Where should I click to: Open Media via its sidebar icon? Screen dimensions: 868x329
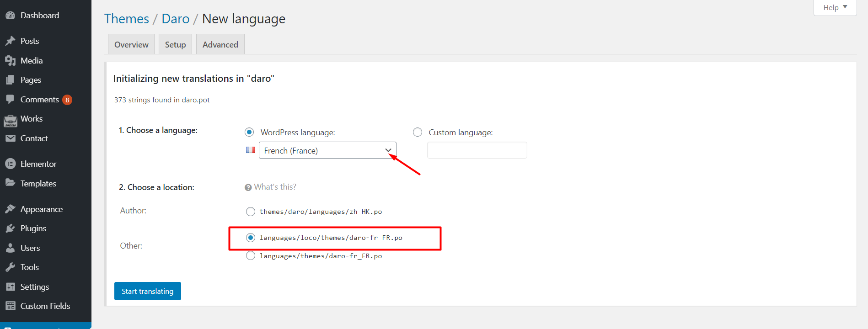point(10,61)
